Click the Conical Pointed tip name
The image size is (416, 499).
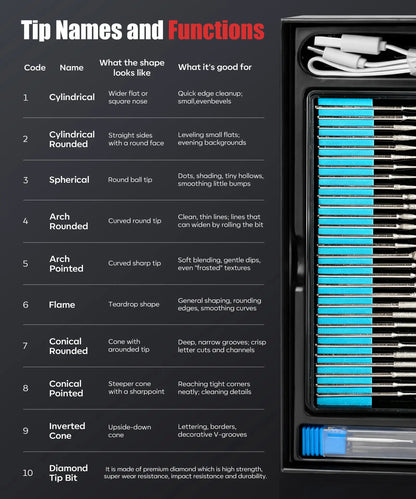66,388
